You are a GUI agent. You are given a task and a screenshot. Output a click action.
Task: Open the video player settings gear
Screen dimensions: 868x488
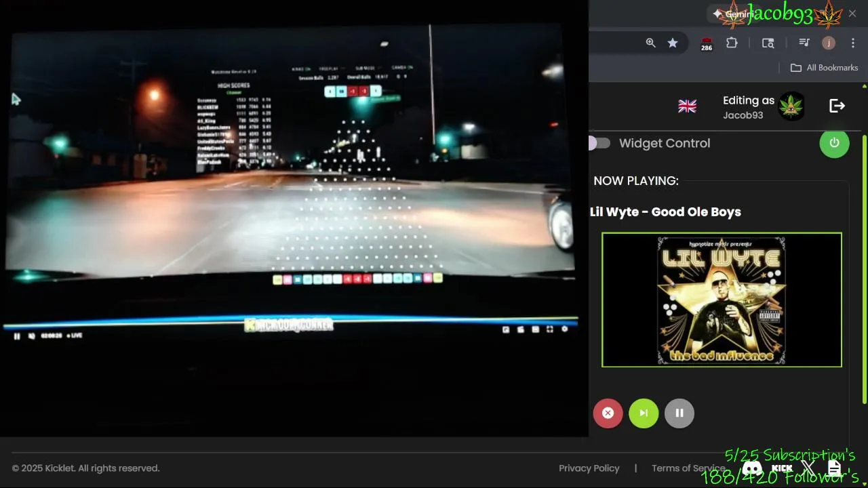pyautogui.click(x=565, y=330)
